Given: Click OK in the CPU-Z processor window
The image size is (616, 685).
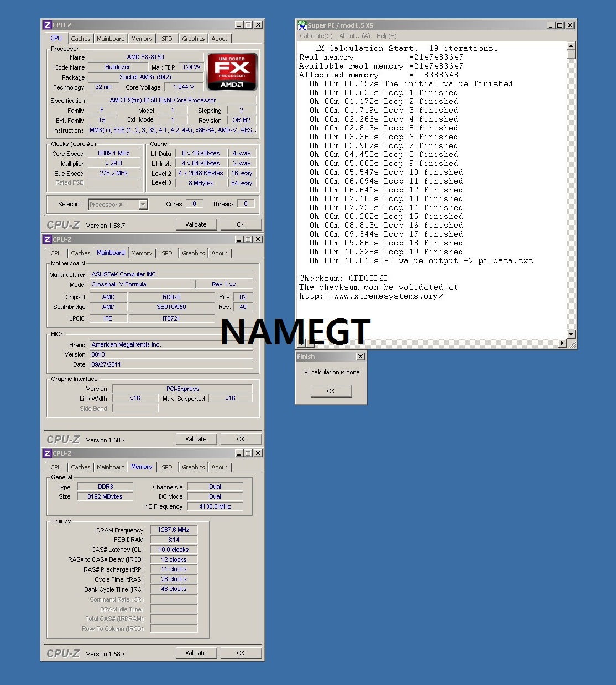Looking at the screenshot, I should [241, 224].
